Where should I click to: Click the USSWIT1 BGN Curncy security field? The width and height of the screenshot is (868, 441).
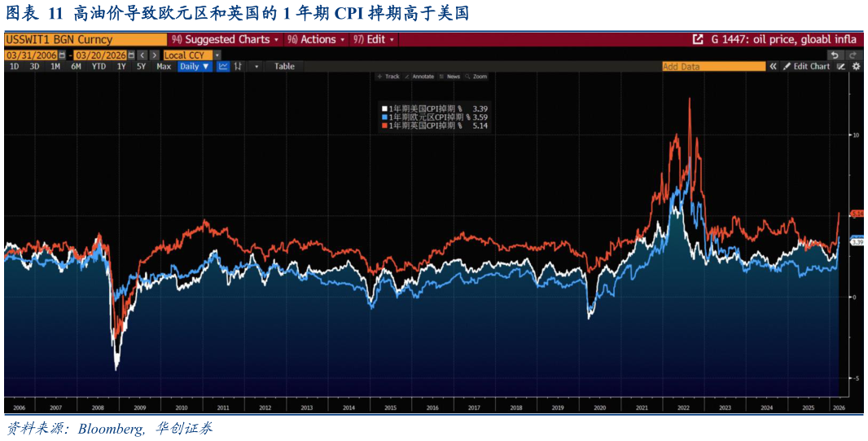(x=85, y=40)
